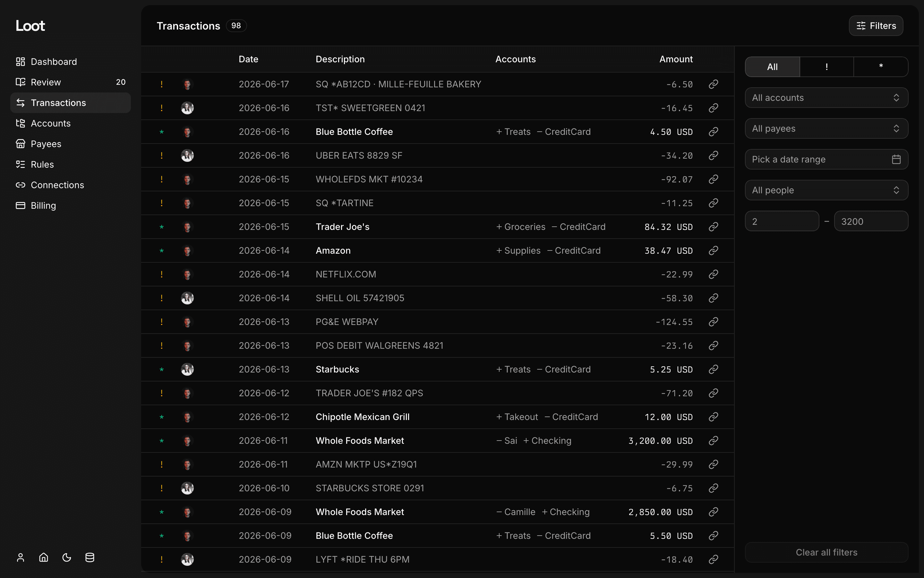Image resolution: width=924 pixels, height=578 pixels.
Task: Toggle dark mode moon icon
Action: pos(67,557)
